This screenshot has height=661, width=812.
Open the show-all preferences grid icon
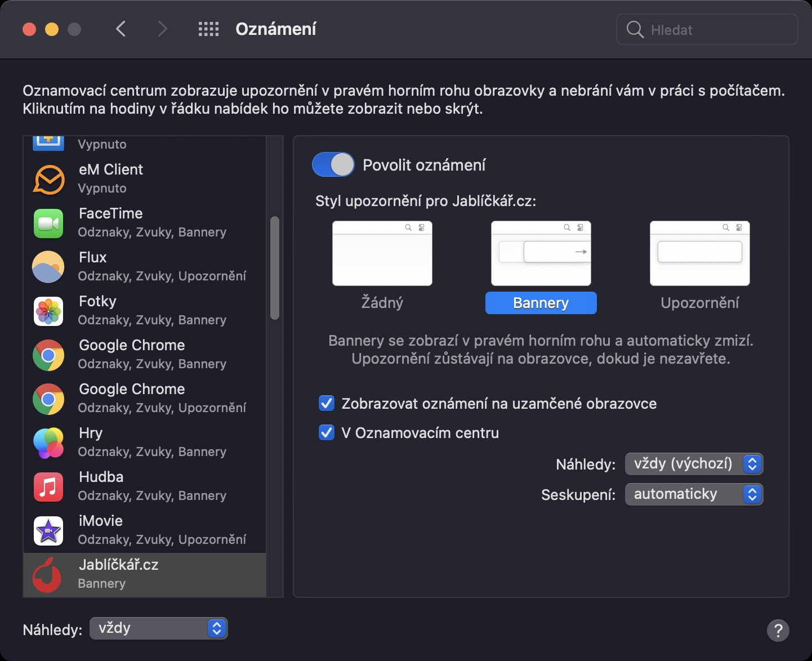point(208,29)
